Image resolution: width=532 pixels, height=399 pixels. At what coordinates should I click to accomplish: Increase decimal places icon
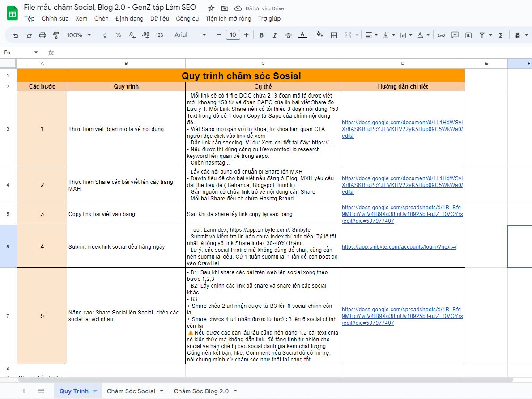145,35
